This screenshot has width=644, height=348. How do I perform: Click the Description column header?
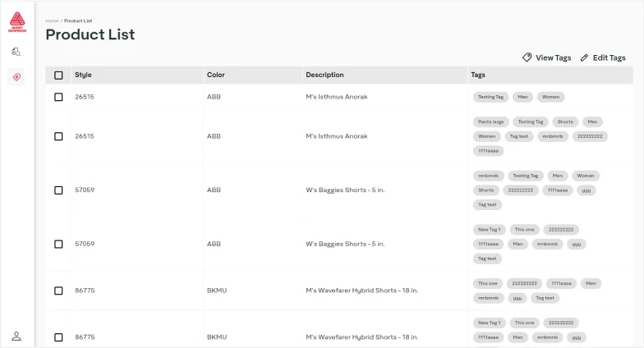coord(324,75)
